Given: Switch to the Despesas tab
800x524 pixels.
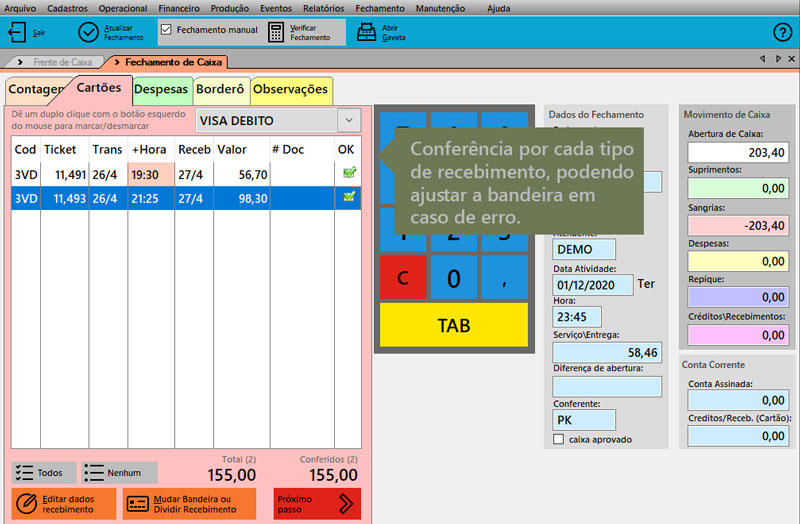Looking at the screenshot, I should (x=161, y=89).
